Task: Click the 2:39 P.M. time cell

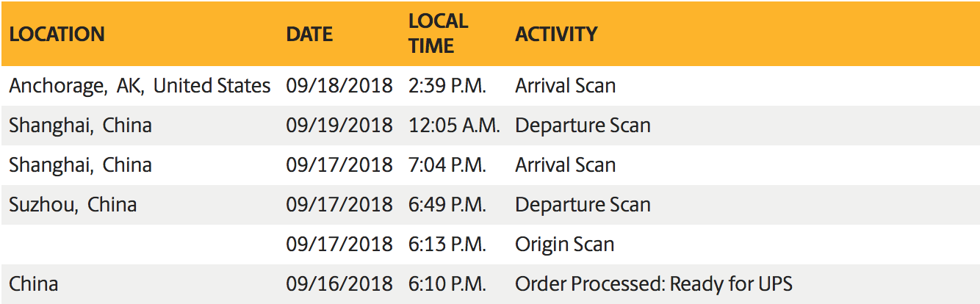Action: [x=447, y=86]
